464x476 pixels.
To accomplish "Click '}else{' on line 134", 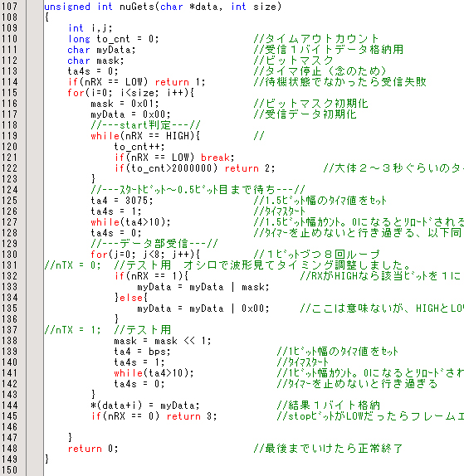I will click(x=130, y=298).
